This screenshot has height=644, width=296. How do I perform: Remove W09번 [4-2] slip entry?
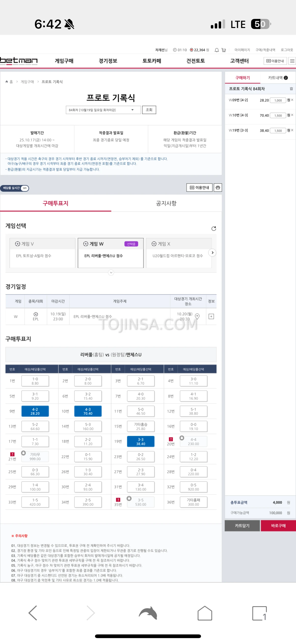pos(292,100)
